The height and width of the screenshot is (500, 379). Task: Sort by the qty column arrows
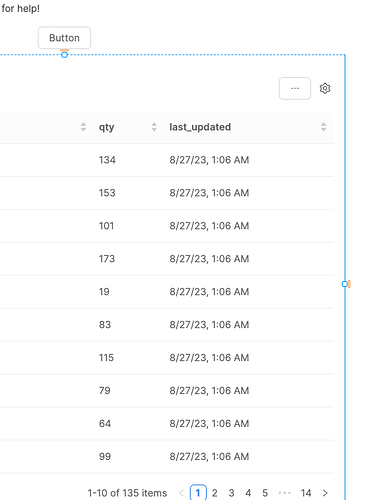click(154, 127)
